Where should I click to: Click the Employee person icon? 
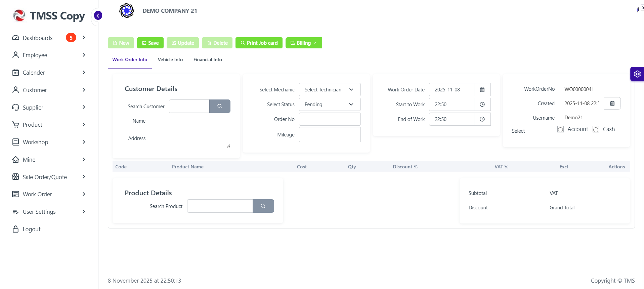15,55
